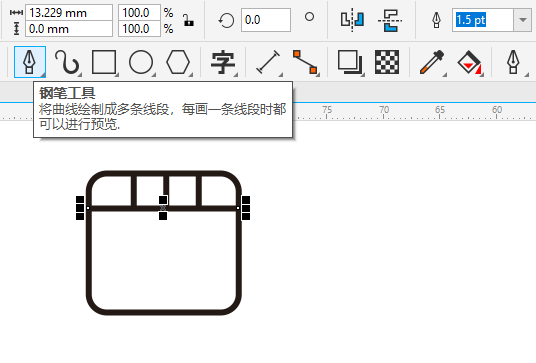
Task: Open the outline width dropdown arrow
Action: (x=522, y=20)
